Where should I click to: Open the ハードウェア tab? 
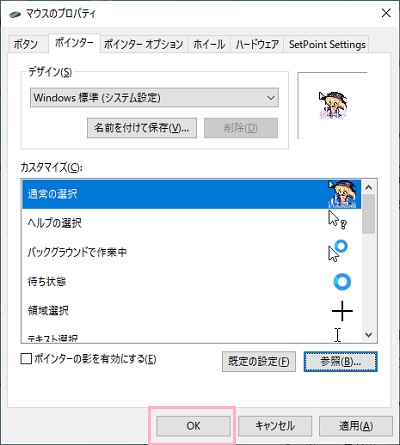click(257, 44)
